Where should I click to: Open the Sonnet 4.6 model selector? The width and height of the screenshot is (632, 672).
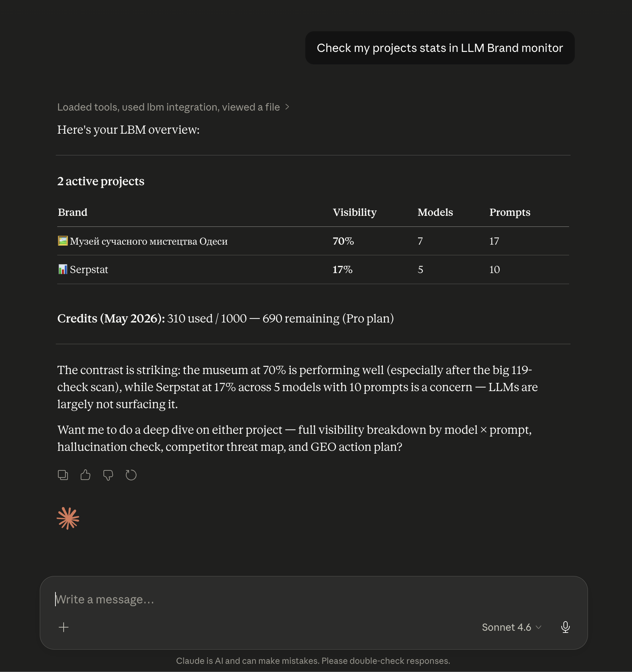[x=512, y=627]
